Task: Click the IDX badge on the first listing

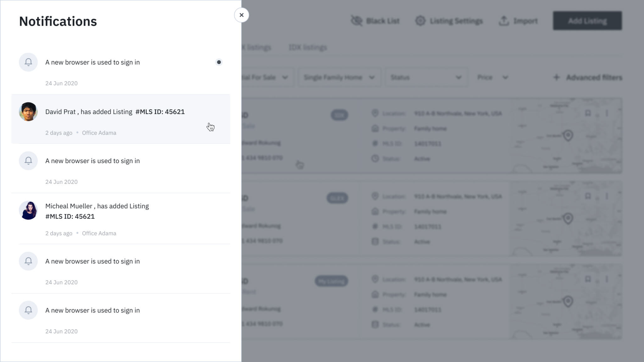Action: [x=340, y=115]
